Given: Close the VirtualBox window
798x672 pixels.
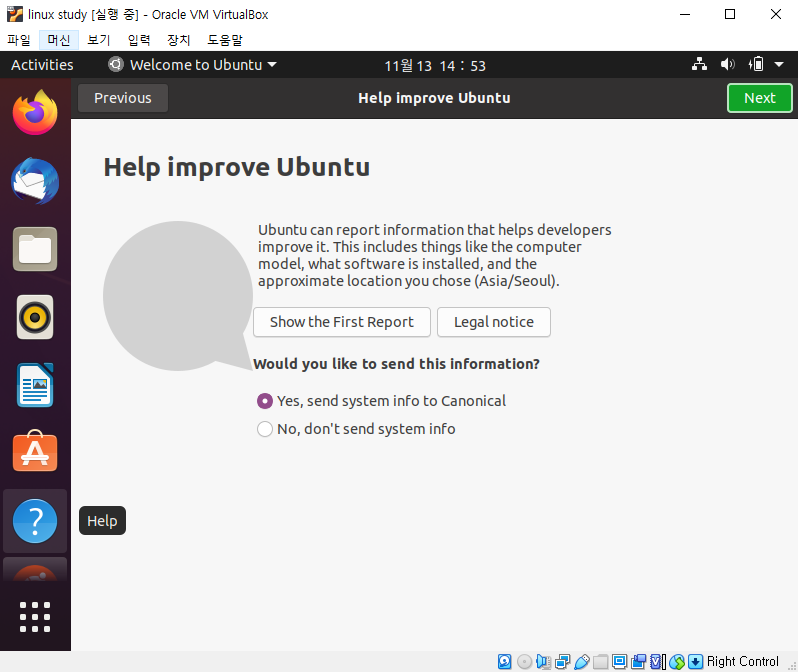Looking at the screenshot, I should point(776,14).
